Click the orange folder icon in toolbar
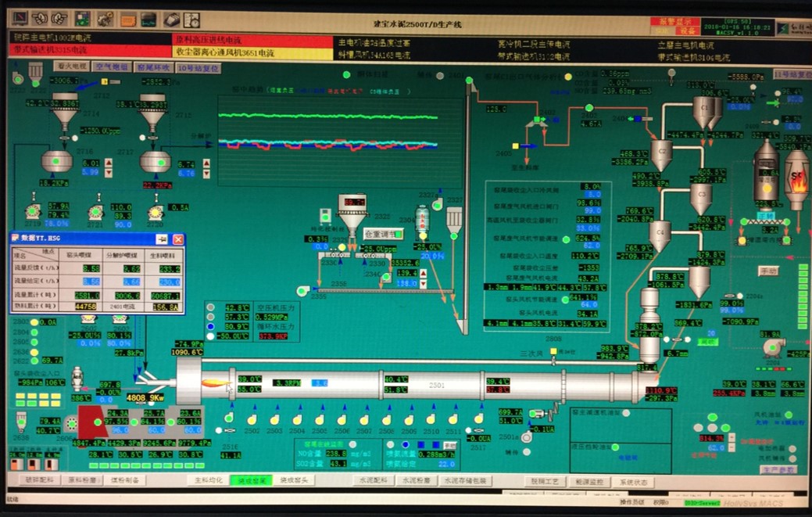 127,20
